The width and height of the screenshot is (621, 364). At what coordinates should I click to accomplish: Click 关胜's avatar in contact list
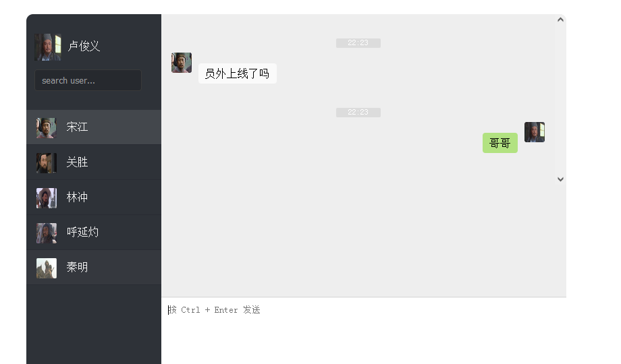47,163
